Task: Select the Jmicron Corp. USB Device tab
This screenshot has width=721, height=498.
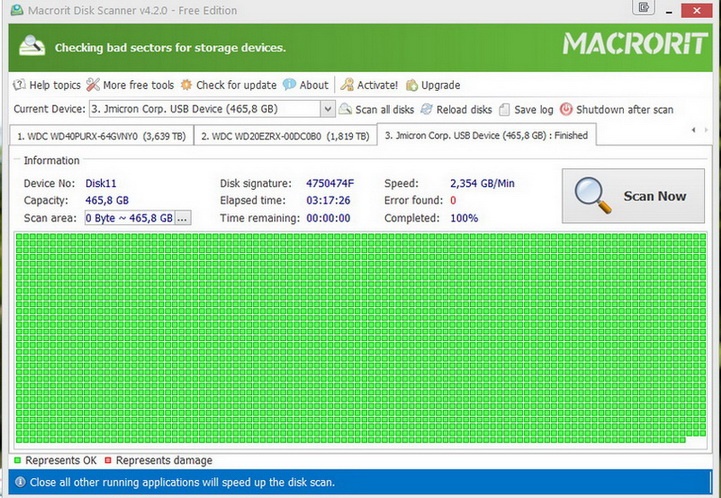Action: 486,135
